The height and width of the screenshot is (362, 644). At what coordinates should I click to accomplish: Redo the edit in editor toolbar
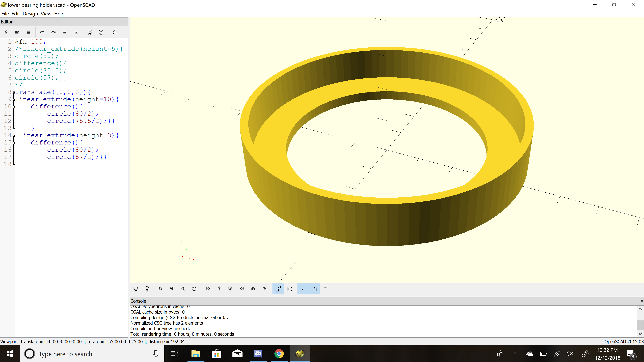53,32
